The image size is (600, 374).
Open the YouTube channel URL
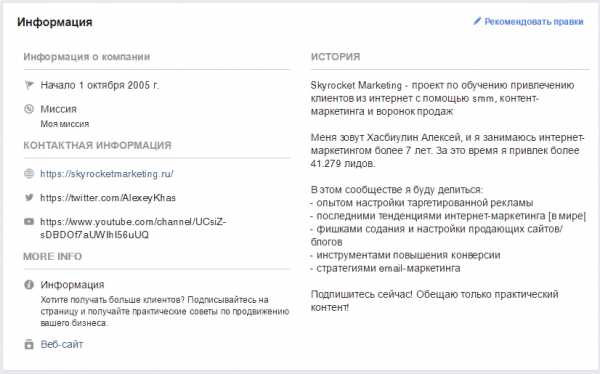click(x=133, y=228)
